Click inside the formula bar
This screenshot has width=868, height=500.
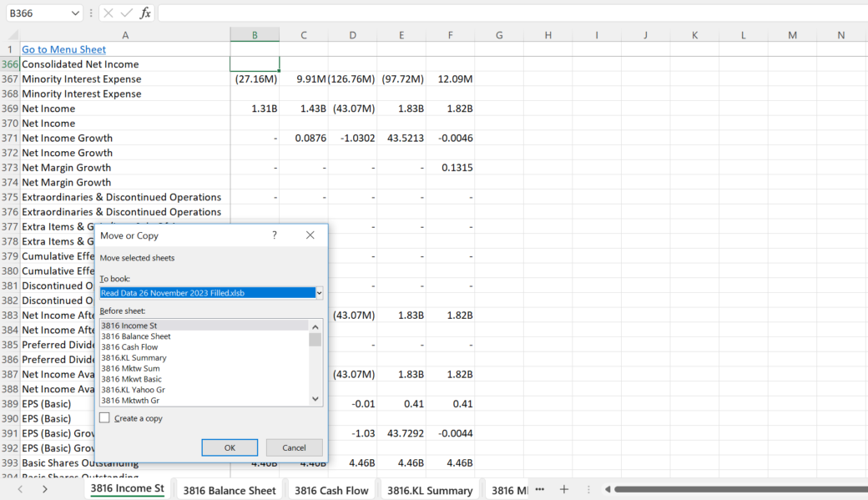(x=334, y=13)
